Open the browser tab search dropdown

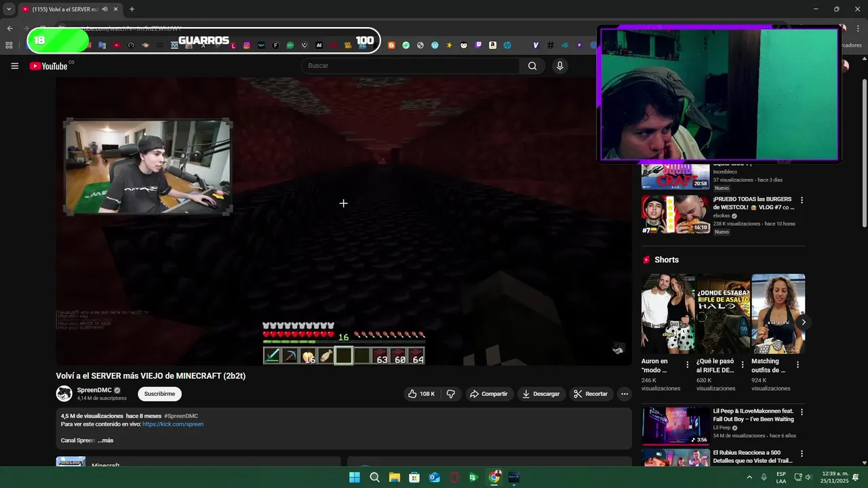[x=9, y=9]
